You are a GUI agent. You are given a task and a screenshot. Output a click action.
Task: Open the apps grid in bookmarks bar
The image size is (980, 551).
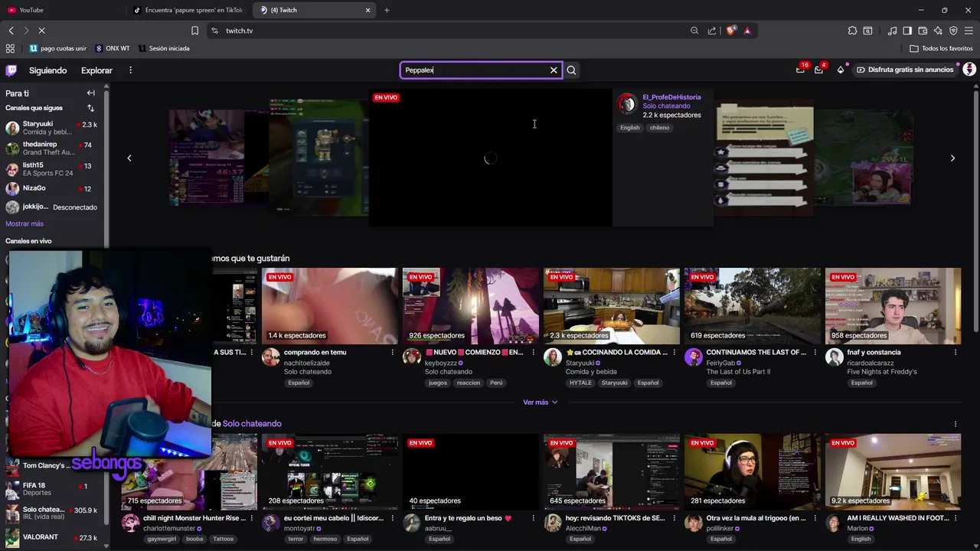pyautogui.click(x=10, y=48)
